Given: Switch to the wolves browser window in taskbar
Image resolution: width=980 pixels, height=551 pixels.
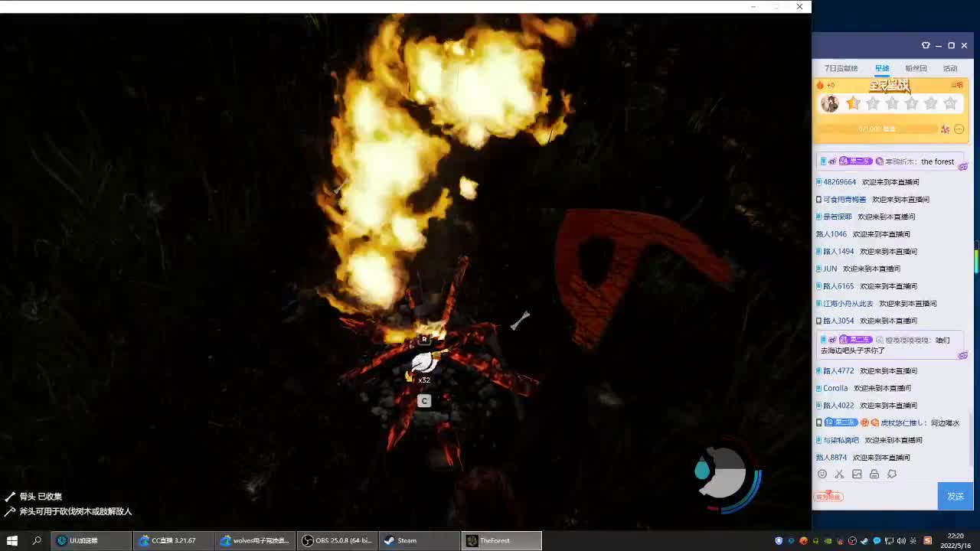Looking at the screenshot, I should pyautogui.click(x=254, y=540).
